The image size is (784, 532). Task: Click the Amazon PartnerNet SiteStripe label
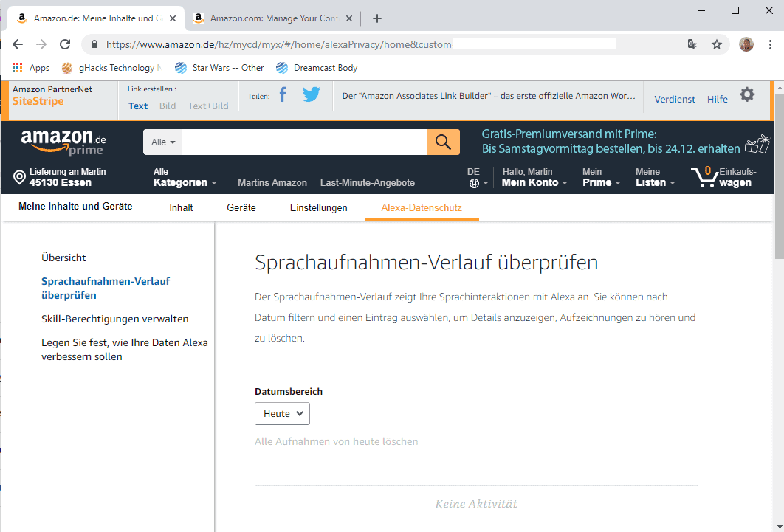tap(52, 95)
